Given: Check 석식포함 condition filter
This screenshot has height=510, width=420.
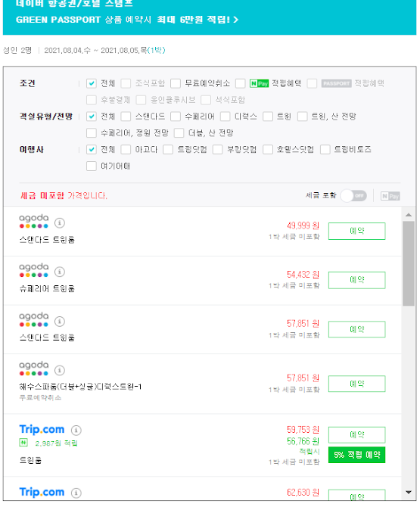Looking at the screenshot, I should [206, 100].
